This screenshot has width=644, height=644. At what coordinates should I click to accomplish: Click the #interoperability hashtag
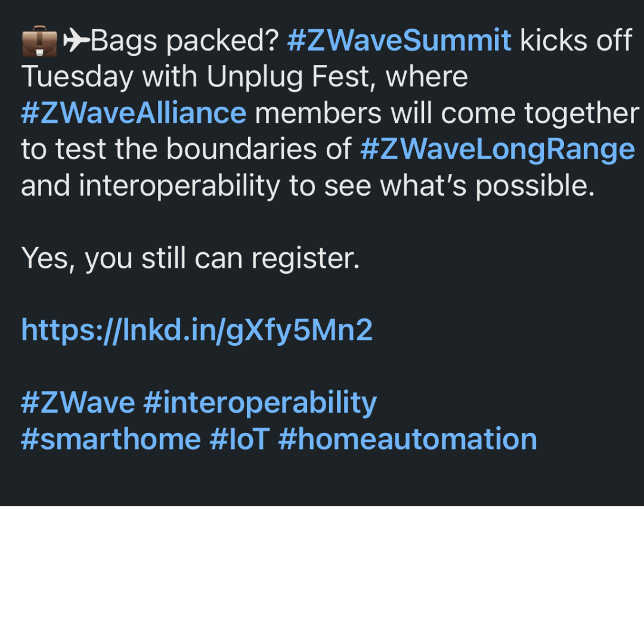pyautogui.click(x=260, y=402)
